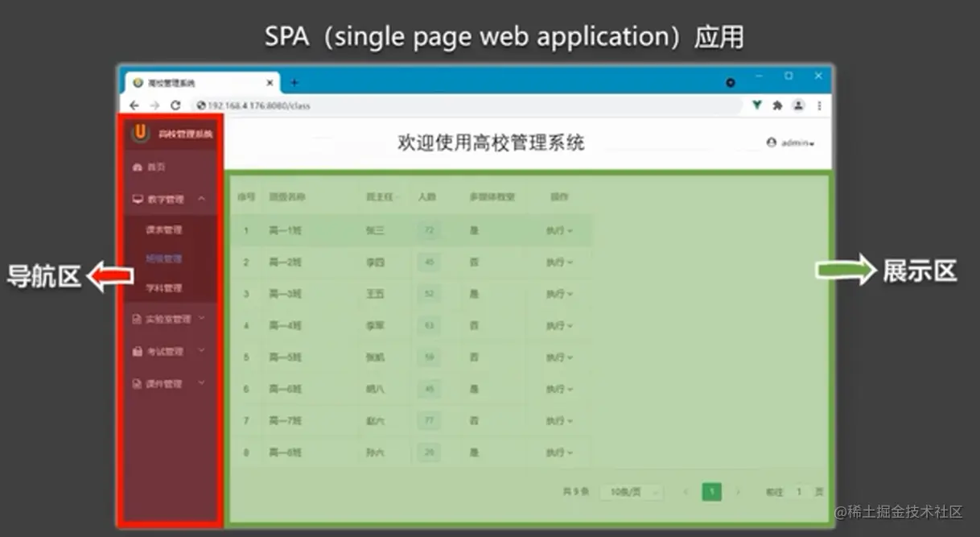Click the 张三 teacher cell
The height and width of the screenshot is (537, 980).
375,230
